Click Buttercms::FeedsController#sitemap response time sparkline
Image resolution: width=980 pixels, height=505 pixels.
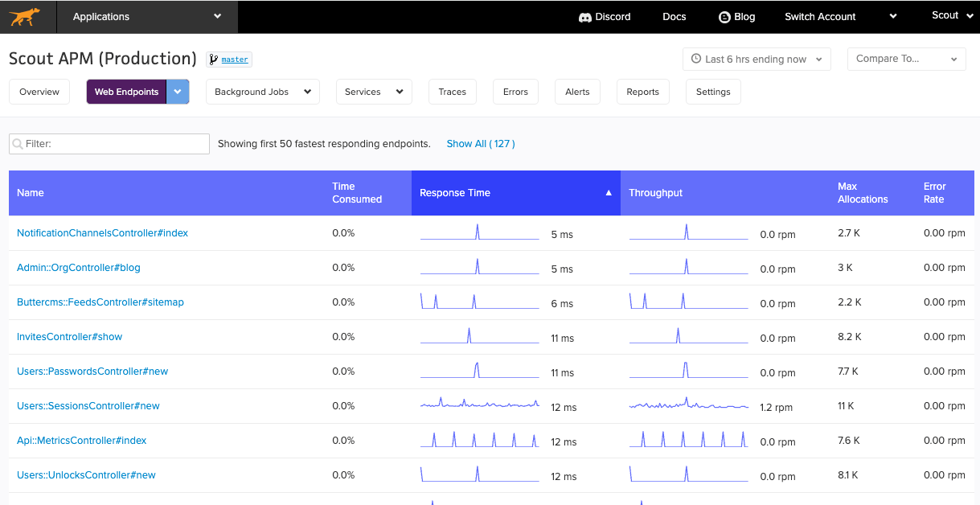coord(480,301)
